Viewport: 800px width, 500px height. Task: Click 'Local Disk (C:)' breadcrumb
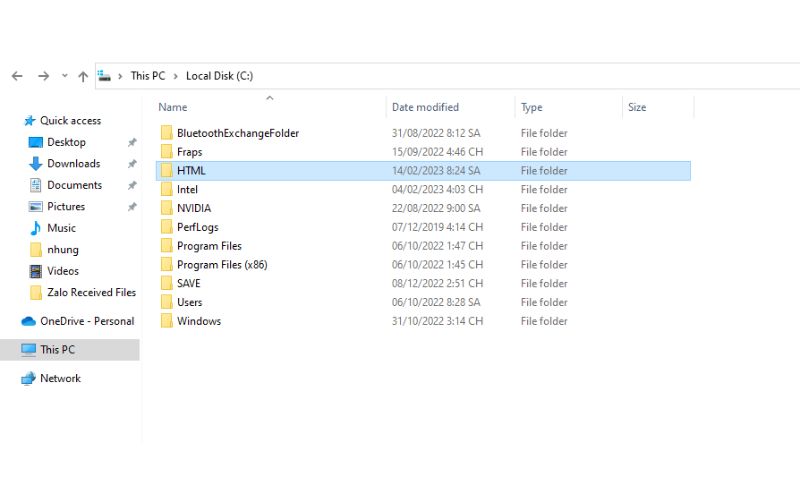(219, 76)
